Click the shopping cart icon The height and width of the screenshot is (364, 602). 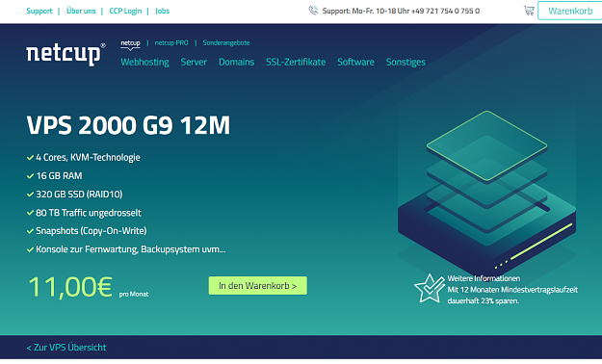point(529,11)
